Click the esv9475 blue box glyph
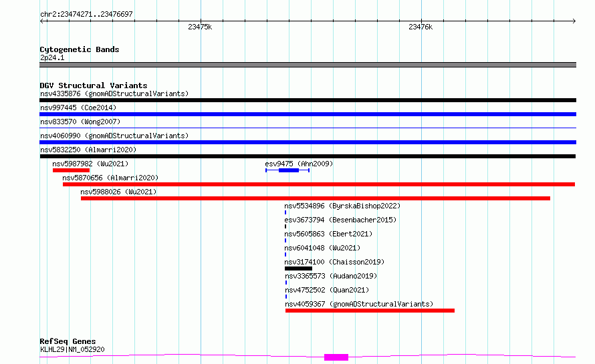This screenshot has width=595, height=364. pyautogui.click(x=287, y=170)
